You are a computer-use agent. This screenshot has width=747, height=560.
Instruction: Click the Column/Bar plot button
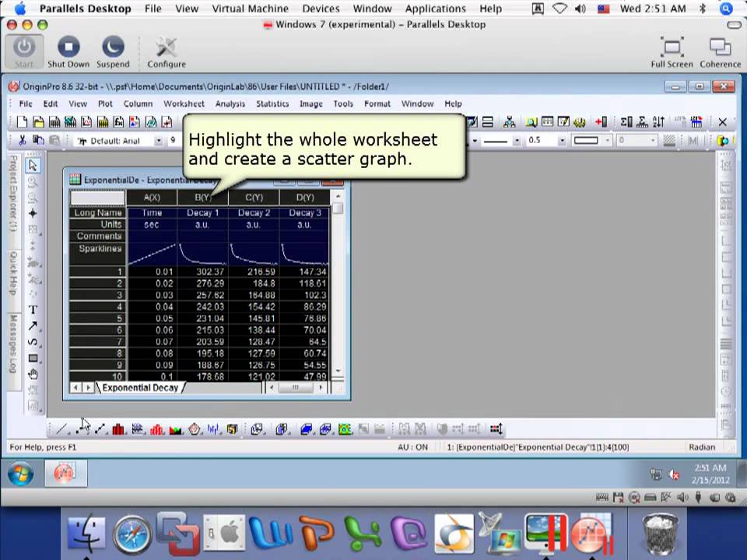click(x=117, y=429)
